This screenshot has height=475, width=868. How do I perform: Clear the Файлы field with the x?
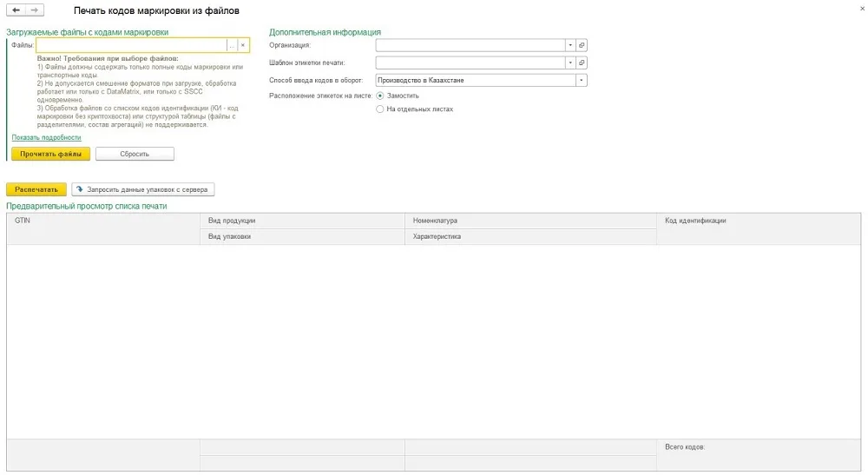[242, 45]
